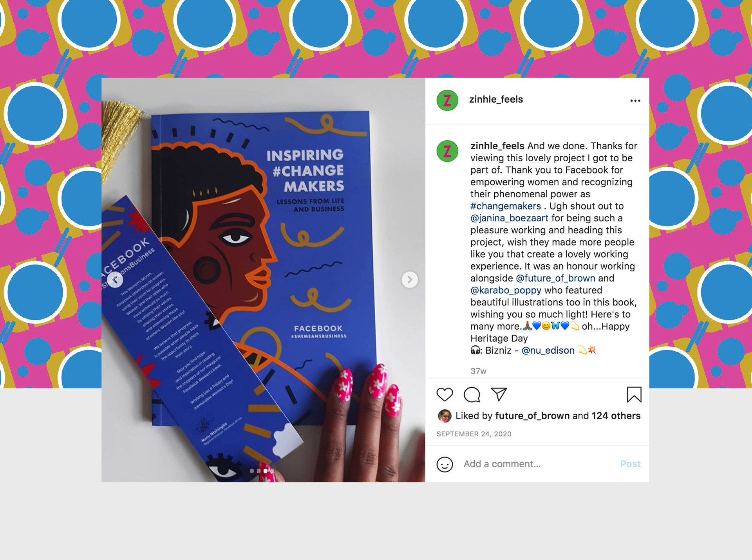
Task: Save the post with the bookmark icon
Action: pyautogui.click(x=634, y=394)
